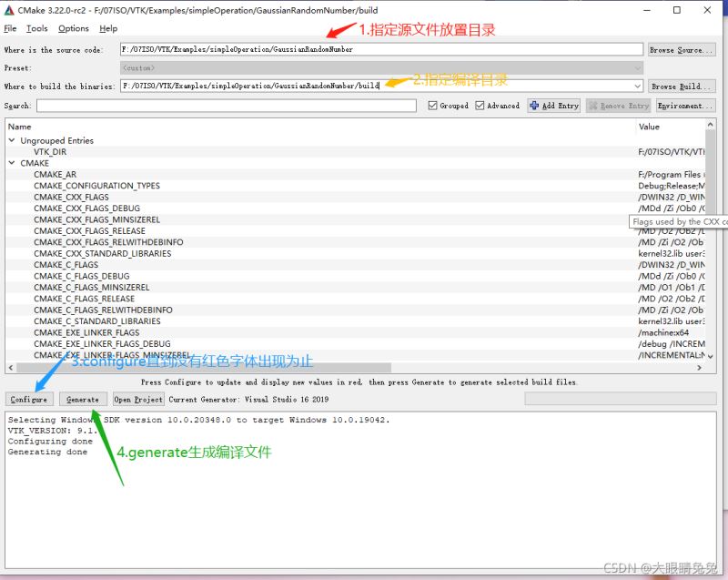Select the CMAKE_C_FLAGS row
728x580 pixels.
(x=355, y=265)
